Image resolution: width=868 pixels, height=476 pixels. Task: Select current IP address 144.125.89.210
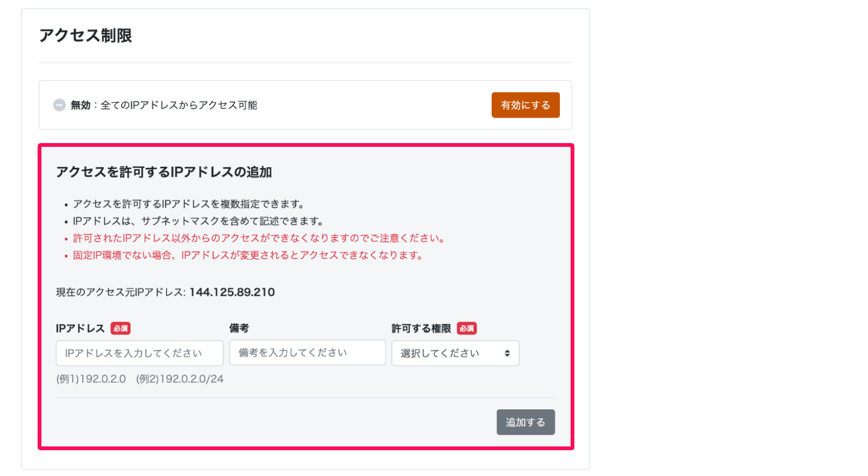click(x=232, y=292)
